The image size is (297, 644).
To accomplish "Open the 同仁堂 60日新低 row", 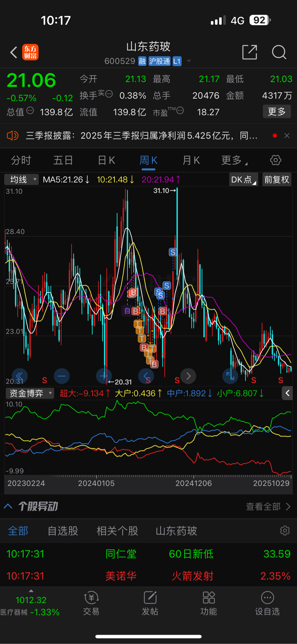I will tap(148, 554).
